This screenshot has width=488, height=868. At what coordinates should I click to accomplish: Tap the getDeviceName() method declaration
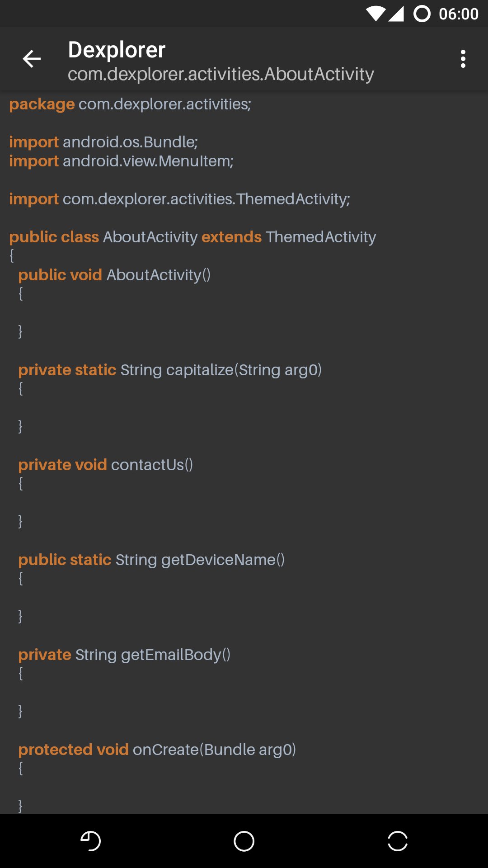point(151,560)
